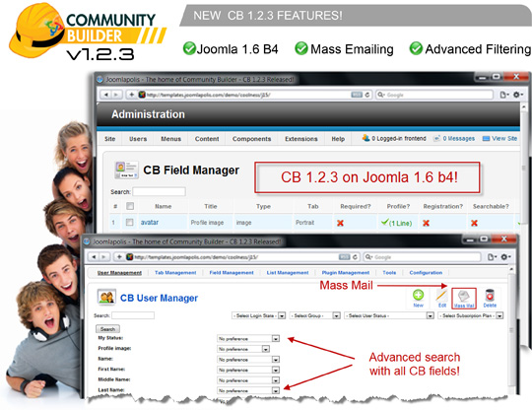
Task: Click the Type column header in Field Manager
Action: pyautogui.click(x=263, y=206)
